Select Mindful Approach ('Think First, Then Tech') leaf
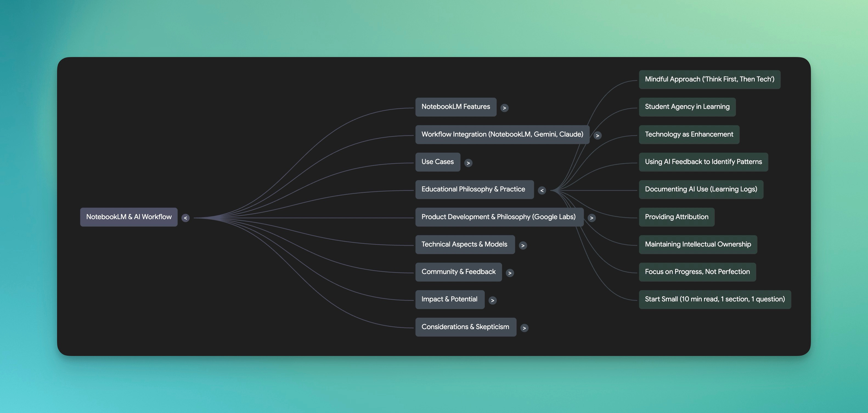 (x=710, y=80)
